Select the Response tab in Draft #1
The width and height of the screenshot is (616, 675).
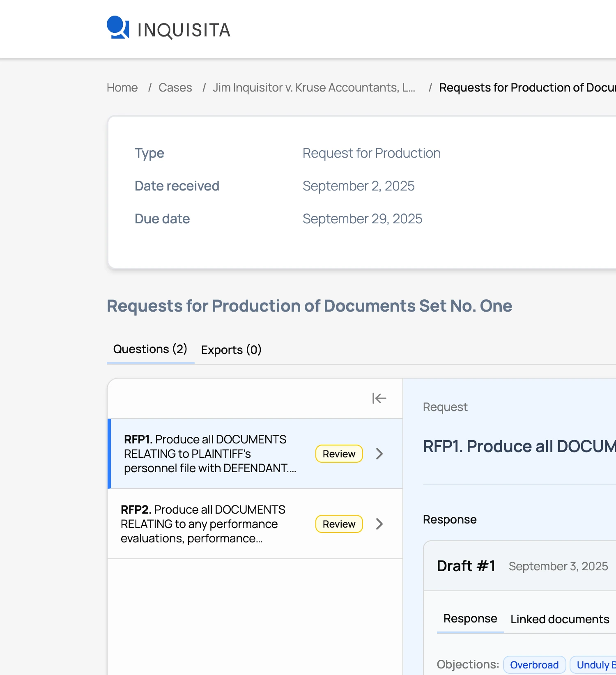tap(470, 618)
